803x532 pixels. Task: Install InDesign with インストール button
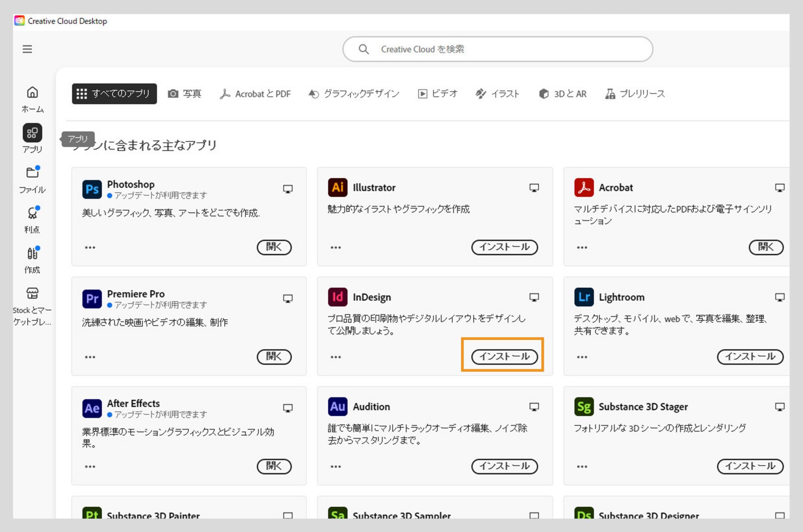504,356
